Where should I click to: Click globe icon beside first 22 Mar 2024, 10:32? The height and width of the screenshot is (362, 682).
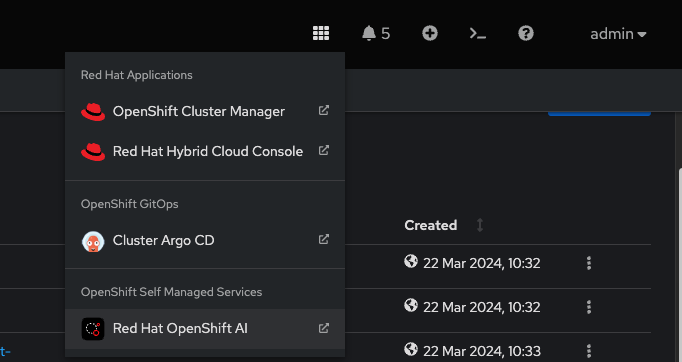click(x=411, y=261)
